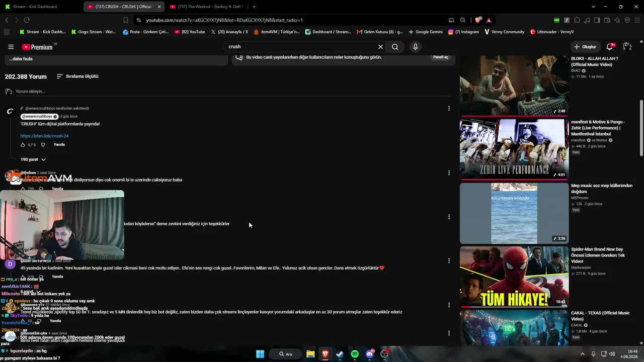
Task: Open the '(20) Anasayfa / X' bookmark
Action: [229, 32]
